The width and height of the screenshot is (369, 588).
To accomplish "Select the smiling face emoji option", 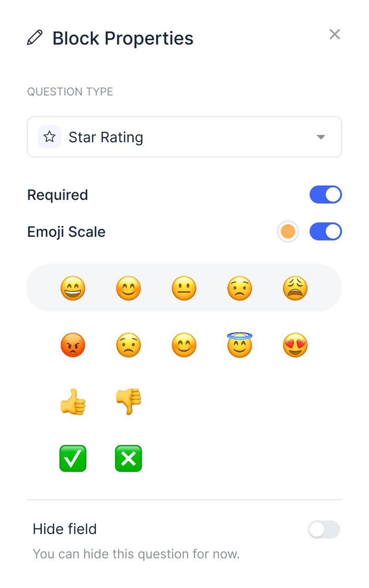I will 128,288.
